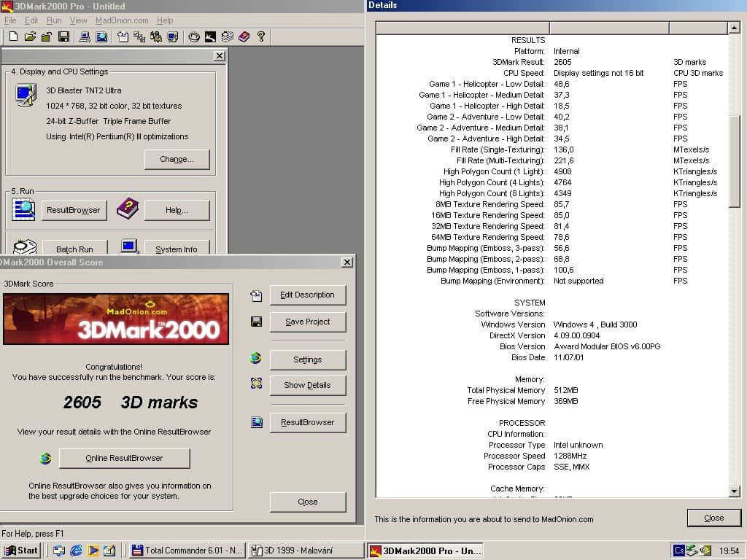Screen dimensions: 747x560
Task: Click the ResultBrowser button in Overall Score dialog
Action: click(x=308, y=422)
